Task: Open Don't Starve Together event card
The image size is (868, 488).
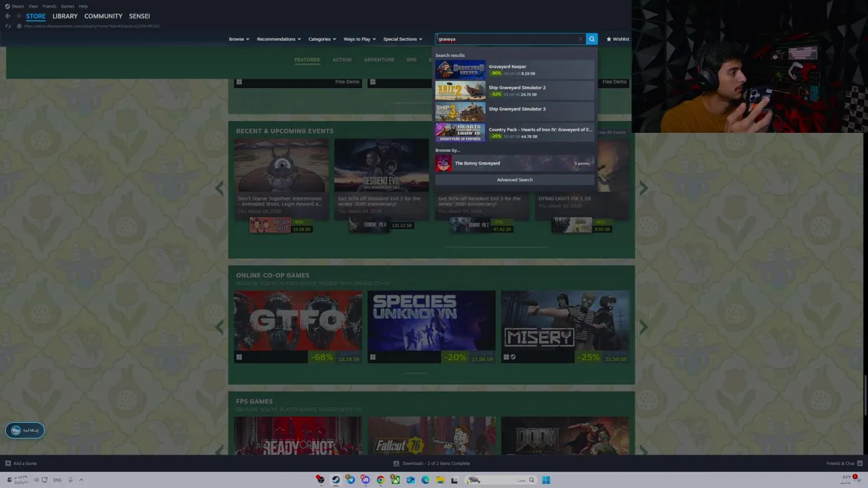Action: [x=281, y=180]
